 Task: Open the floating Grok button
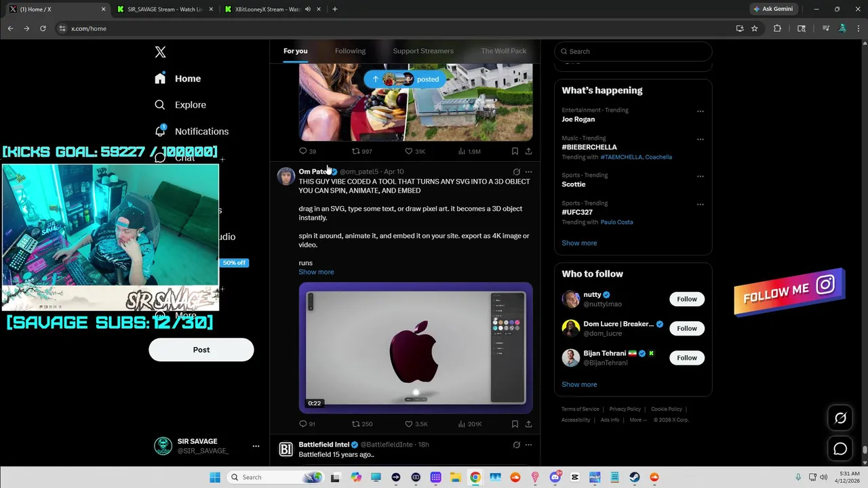(x=840, y=418)
